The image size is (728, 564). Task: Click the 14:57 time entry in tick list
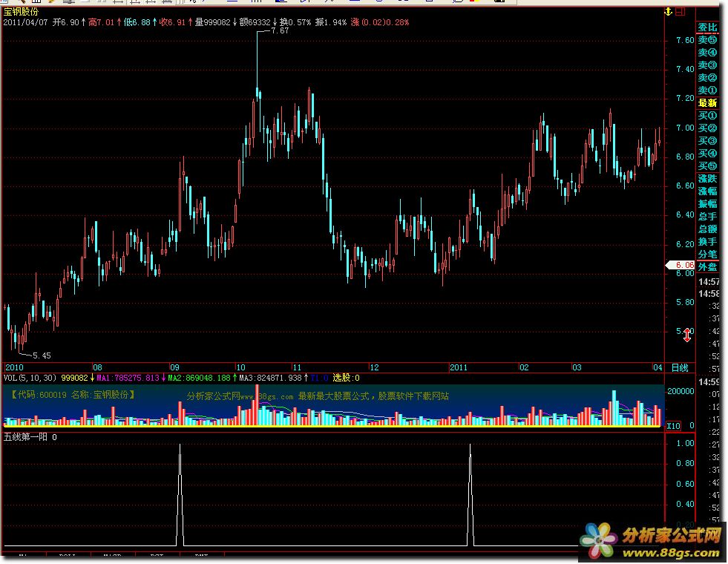(x=709, y=282)
